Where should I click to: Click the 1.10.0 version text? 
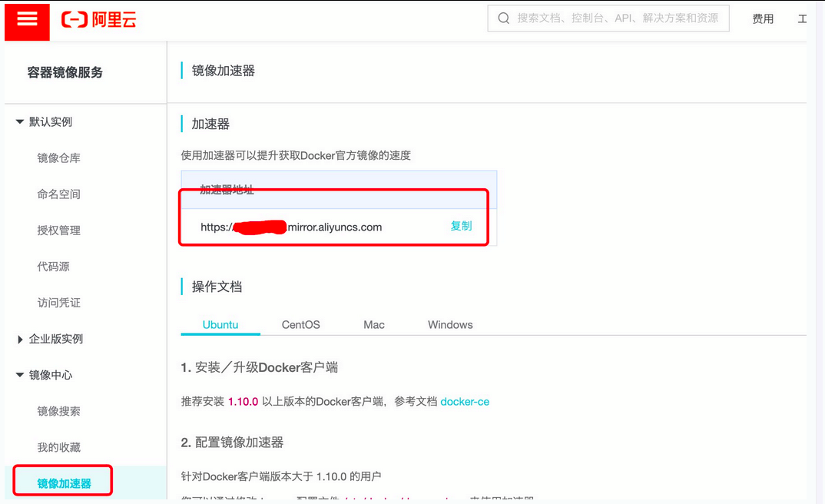243,401
